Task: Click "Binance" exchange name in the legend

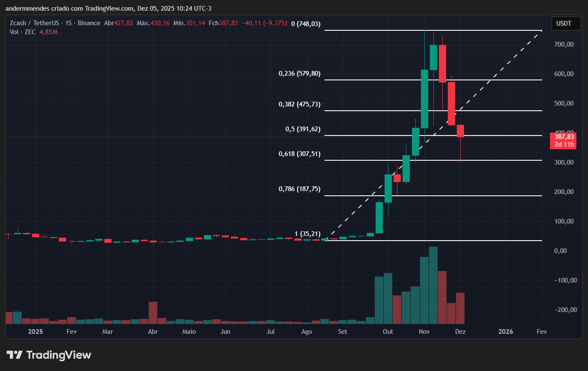Action: (x=89, y=23)
